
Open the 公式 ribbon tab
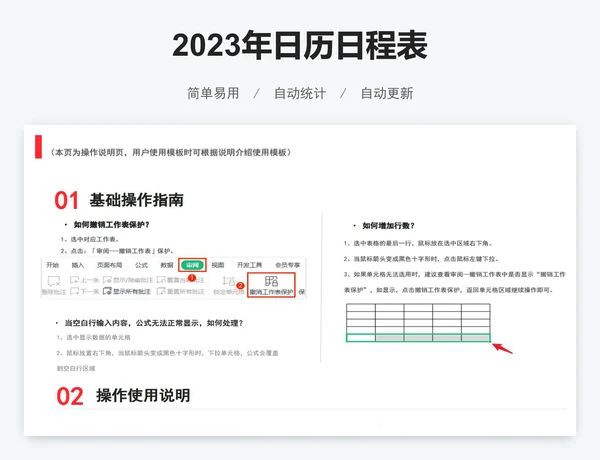[x=141, y=265]
